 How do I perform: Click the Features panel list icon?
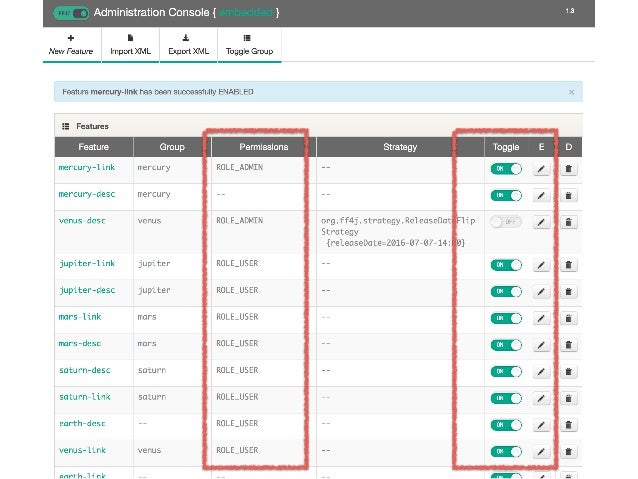pos(66,126)
